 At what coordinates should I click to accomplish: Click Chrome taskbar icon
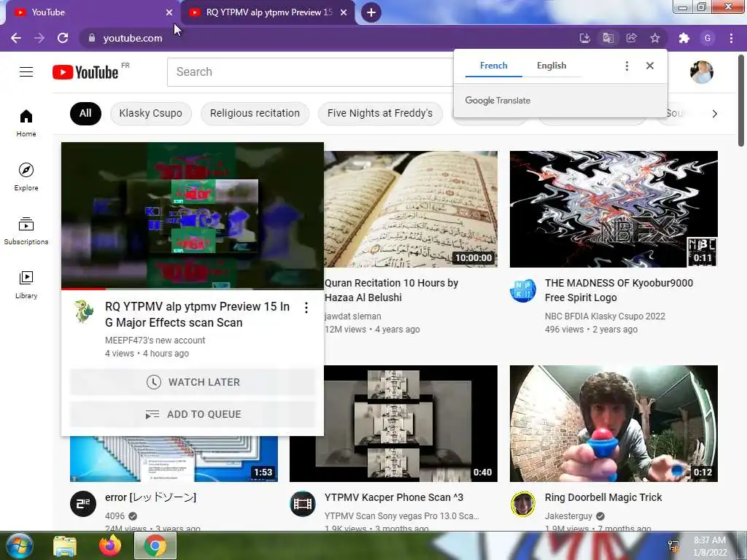[x=155, y=545]
